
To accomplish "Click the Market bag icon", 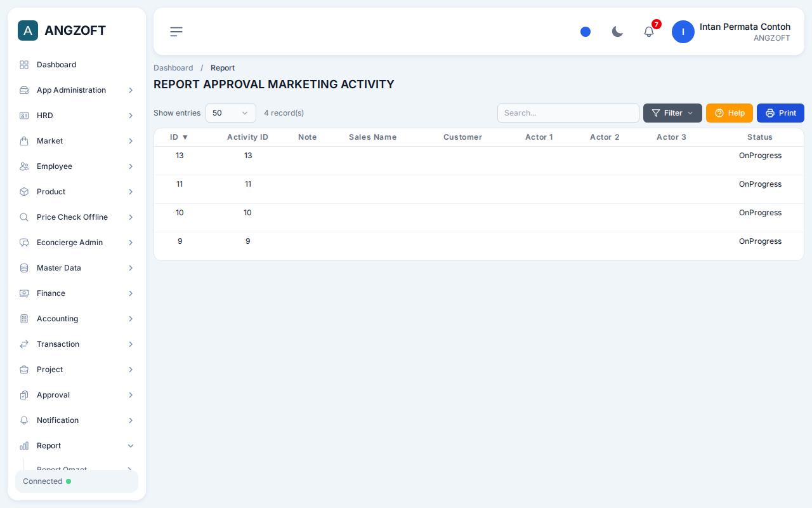I will 24,141.
